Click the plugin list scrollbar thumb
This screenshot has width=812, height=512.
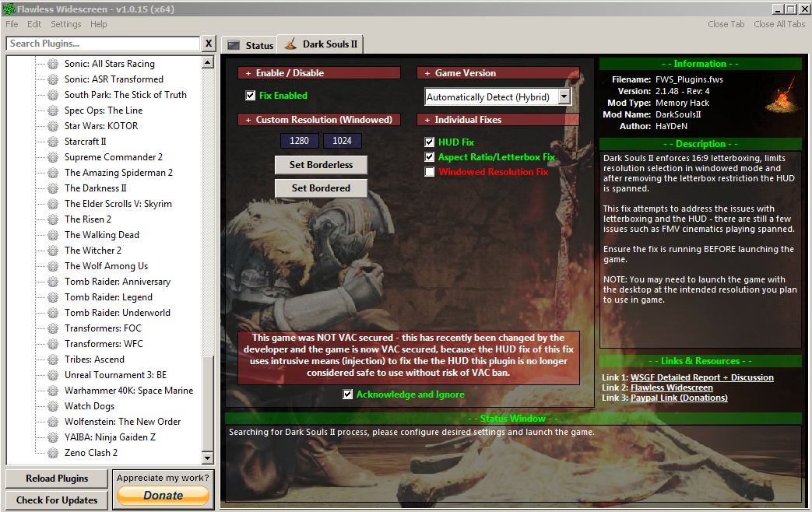208,404
